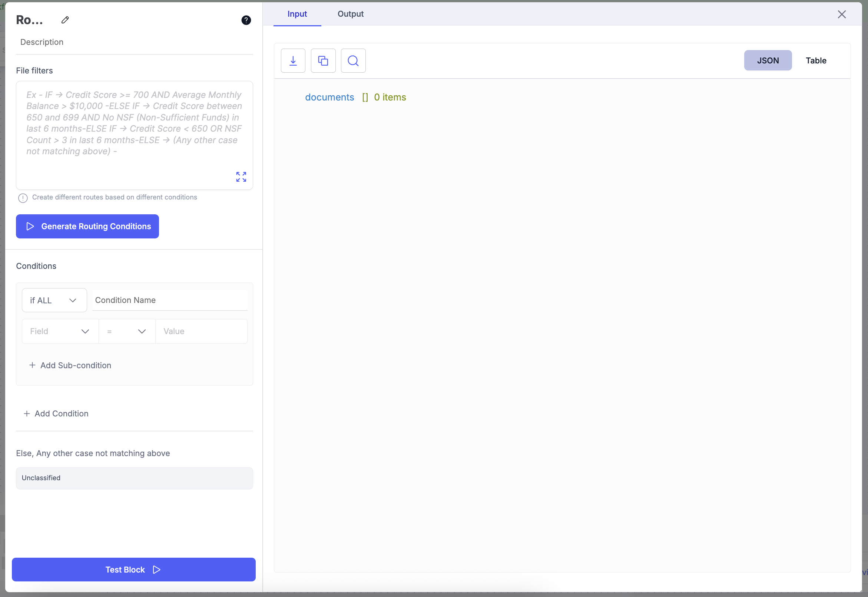Click Generate Routing Conditions button
This screenshot has height=597, width=868.
pyautogui.click(x=87, y=226)
